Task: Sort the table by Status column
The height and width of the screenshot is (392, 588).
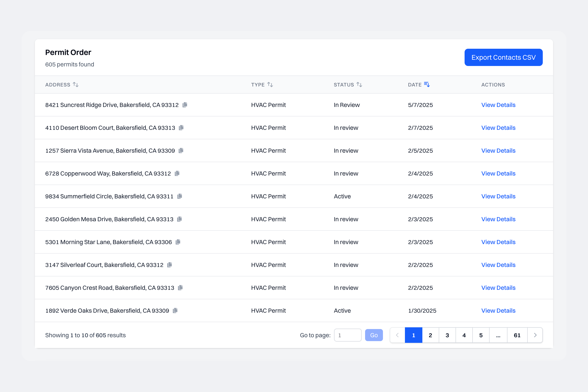Action: click(359, 85)
